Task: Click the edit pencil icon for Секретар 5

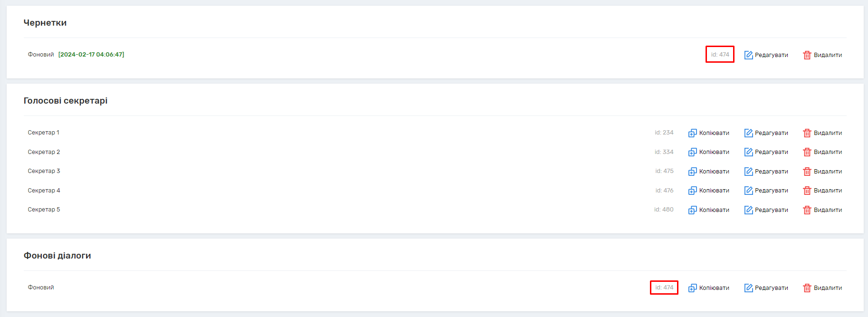Action: (x=748, y=210)
